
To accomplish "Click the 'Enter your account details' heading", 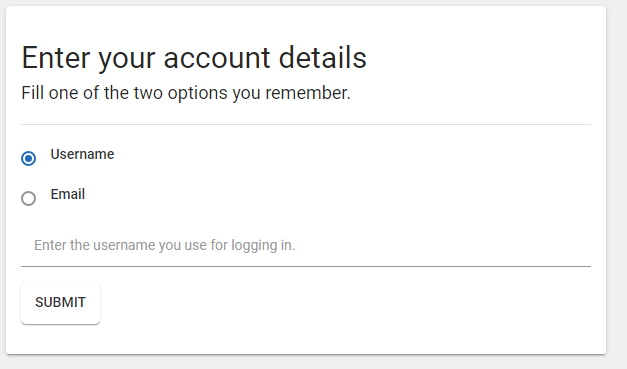I will [194, 58].
